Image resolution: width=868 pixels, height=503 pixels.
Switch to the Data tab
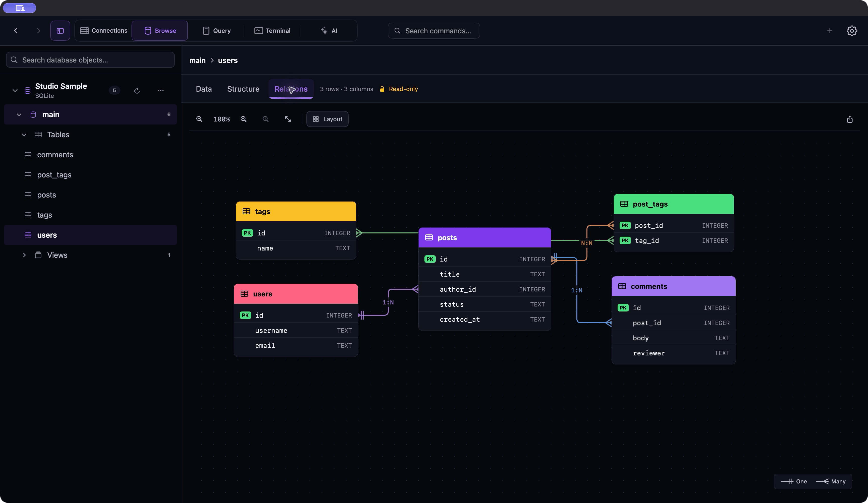coord(204,89)
